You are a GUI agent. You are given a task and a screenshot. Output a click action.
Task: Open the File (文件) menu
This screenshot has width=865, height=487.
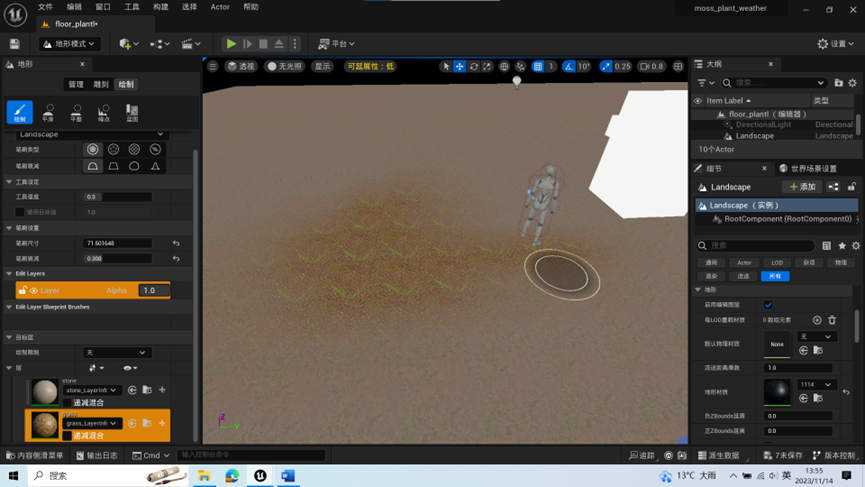coord(45,7)
